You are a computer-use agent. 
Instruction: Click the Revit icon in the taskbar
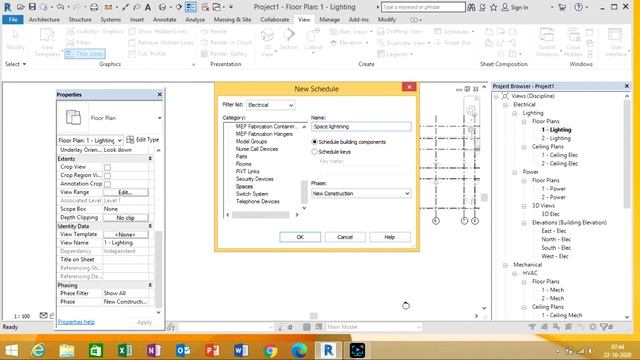[328, 350]
